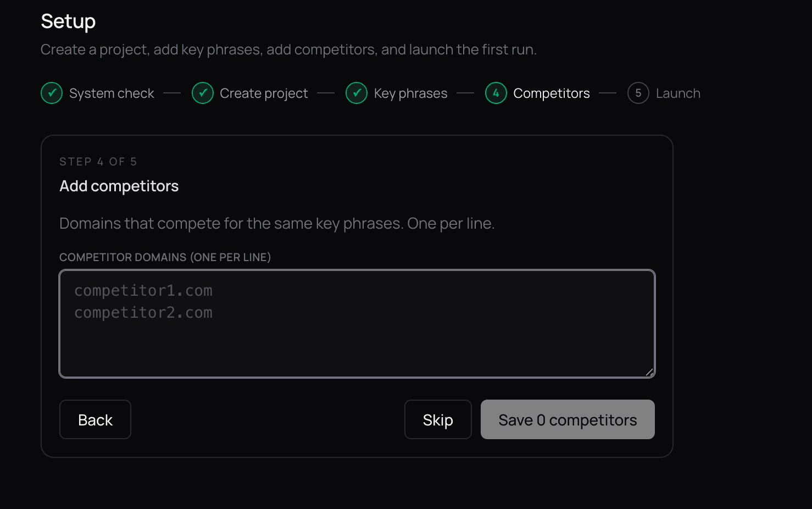Go to the System check step label
Image resolution: width=812 pixels, height=509 pixels.
(112, 93)
